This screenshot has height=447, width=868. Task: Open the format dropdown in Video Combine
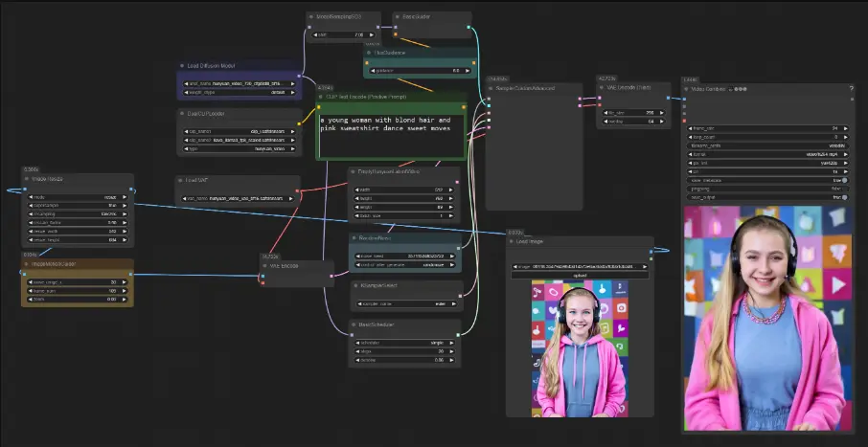click(767, 154)
